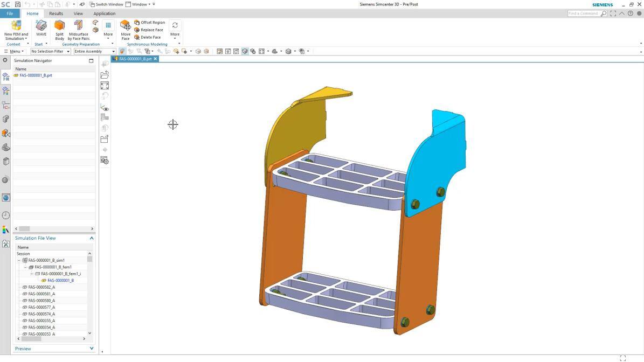Image resolution: width=644 pixels, height=362 pixels.
Task: Expand the Preview section at bottom left
Action: tap(92, 349)
